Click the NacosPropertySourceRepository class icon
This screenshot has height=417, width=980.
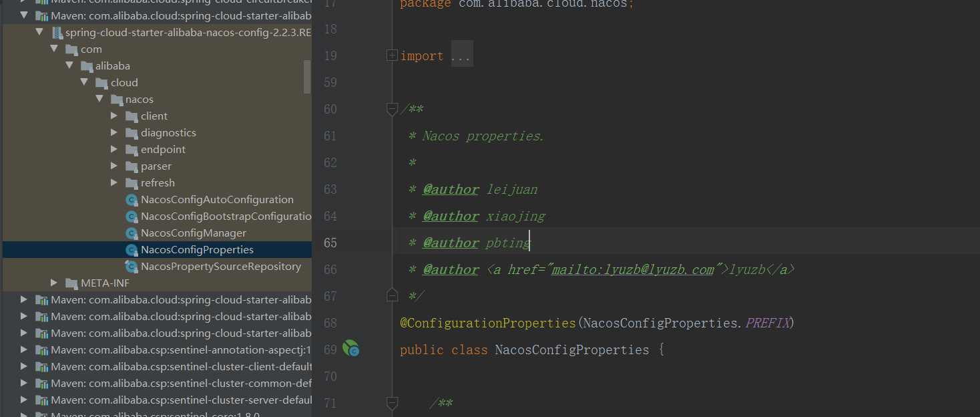132,267
